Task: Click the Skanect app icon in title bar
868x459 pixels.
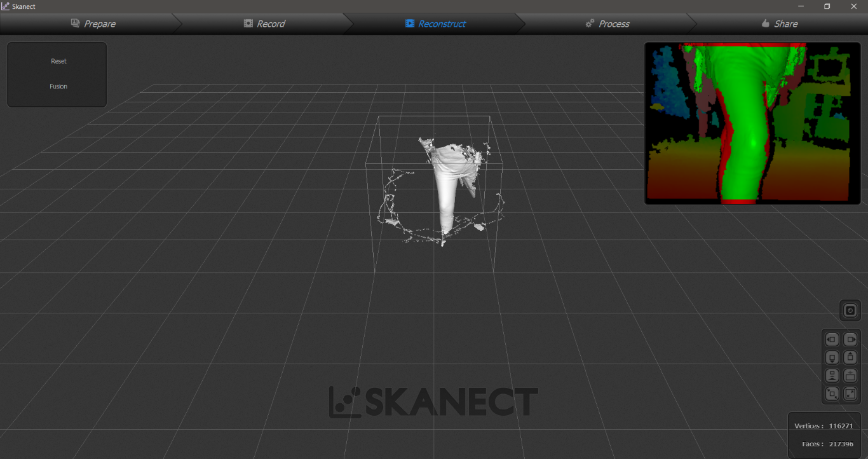Action: click(5, 6)
